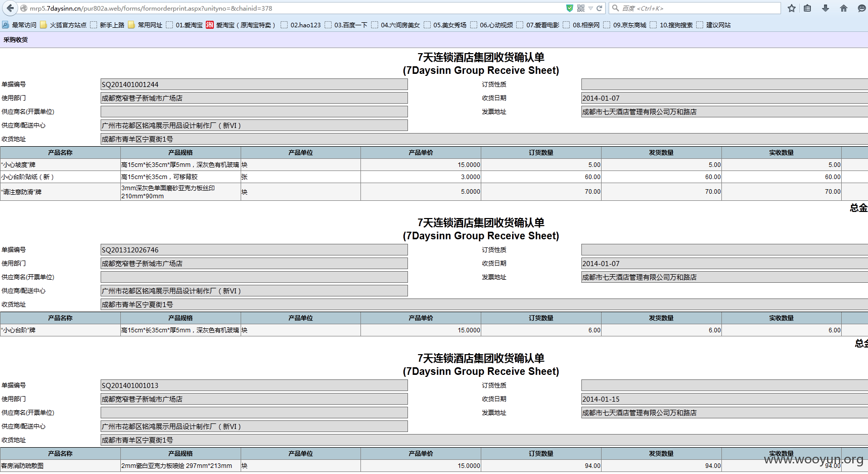Screen dimensions: 868x474
Task: Select the 小心台阶贴纸（新）product cell
Action: [60, 177]
